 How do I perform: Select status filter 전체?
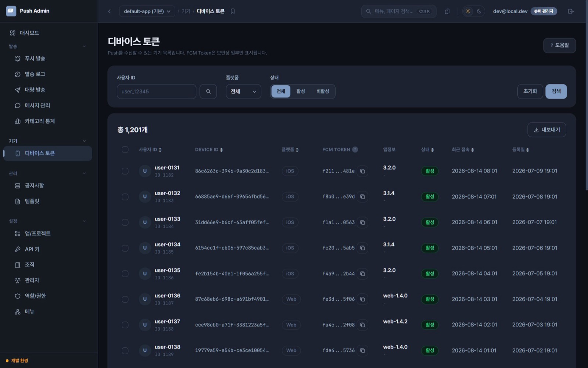tap(281, 92)
